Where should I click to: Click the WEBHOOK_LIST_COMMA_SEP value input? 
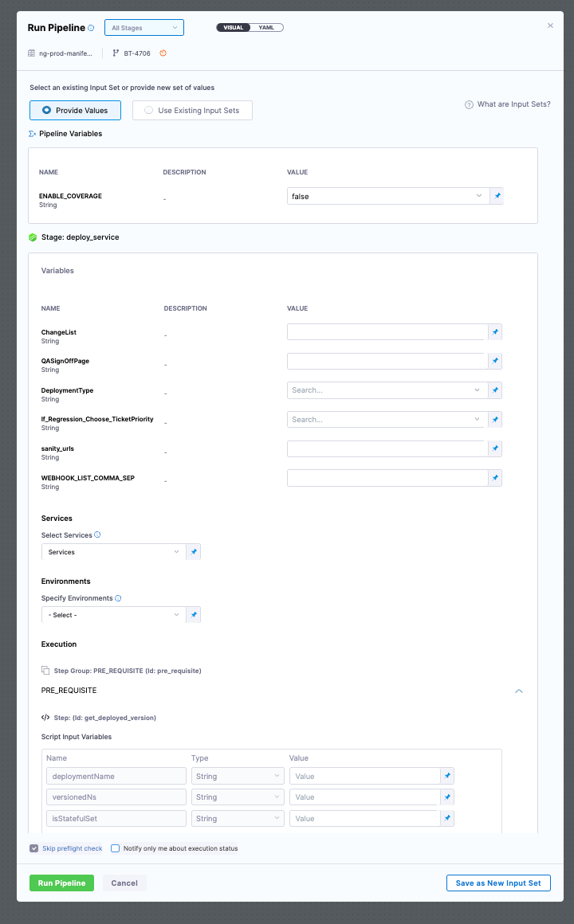[387, 478]
